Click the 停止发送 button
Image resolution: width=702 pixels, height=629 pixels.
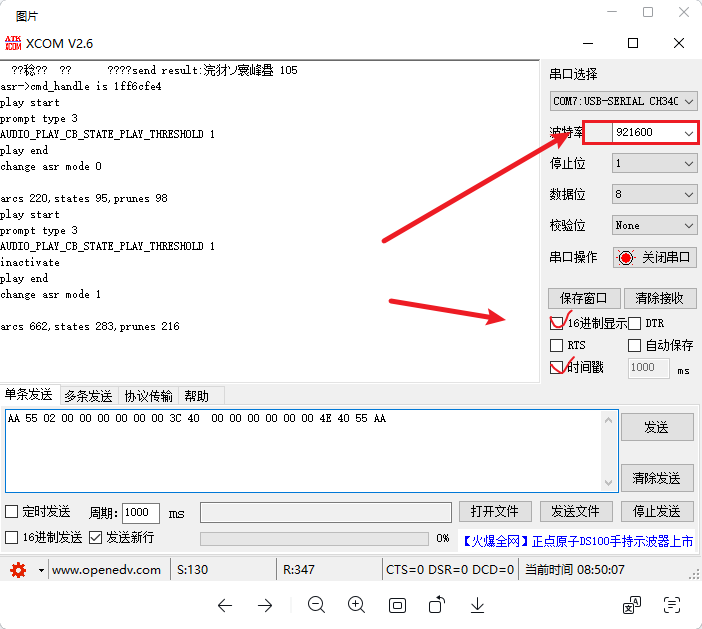[x=657, y=511]
